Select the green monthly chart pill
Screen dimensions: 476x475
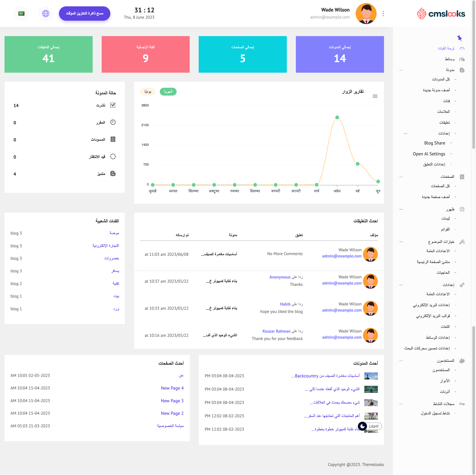(168, 91)
